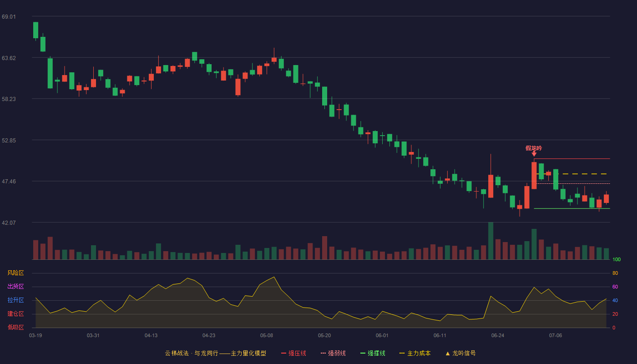637x364 pixels.
Task: Click the 06-01 date label
Action: click(382, 335)
